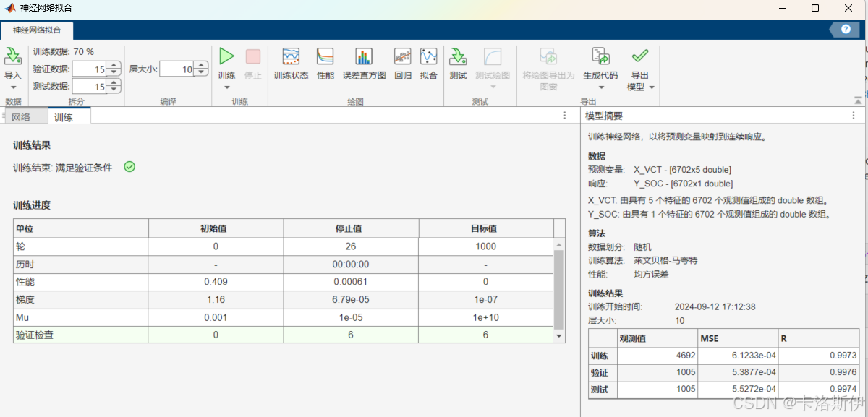Screen dimensions: 868x417
Task: Decrease 层大小 value with the down arrow
Action: (x=200, y=72)
